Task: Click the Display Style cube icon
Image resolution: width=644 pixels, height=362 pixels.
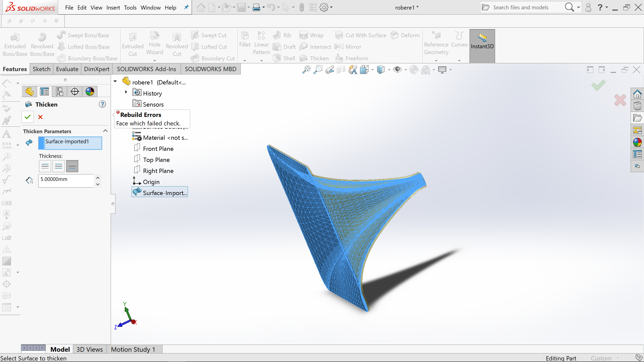Action: [x=381, y=70]
